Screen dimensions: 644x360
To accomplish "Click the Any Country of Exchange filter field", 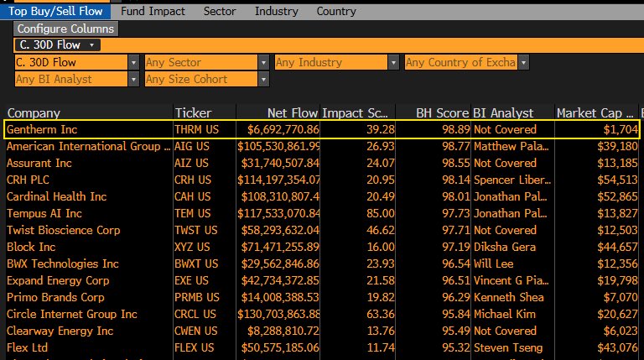I will [461, 62].
